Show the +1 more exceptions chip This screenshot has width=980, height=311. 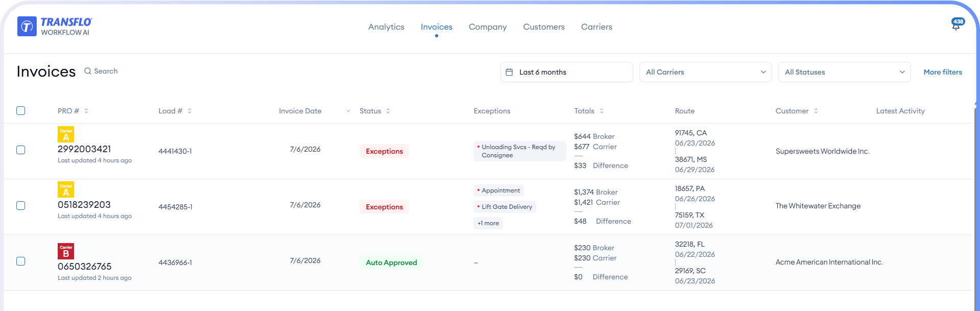488,223
